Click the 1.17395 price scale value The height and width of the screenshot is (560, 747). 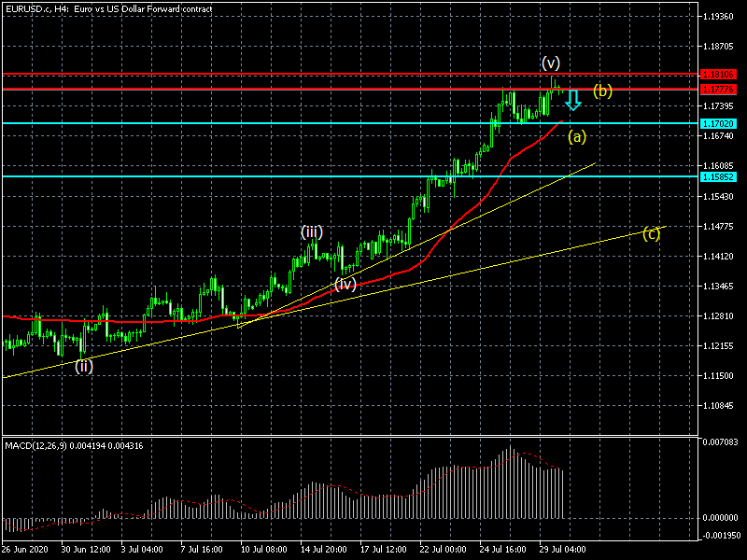[x=718, y=106]
